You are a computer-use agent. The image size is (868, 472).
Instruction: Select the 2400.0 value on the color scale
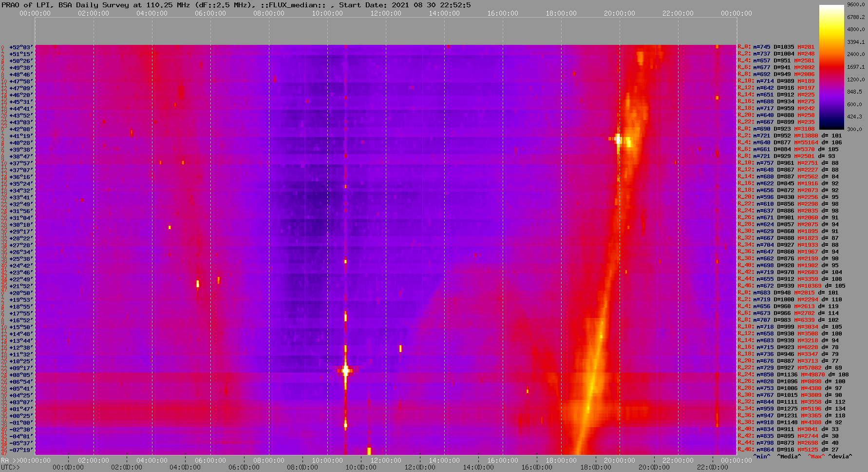855,54
